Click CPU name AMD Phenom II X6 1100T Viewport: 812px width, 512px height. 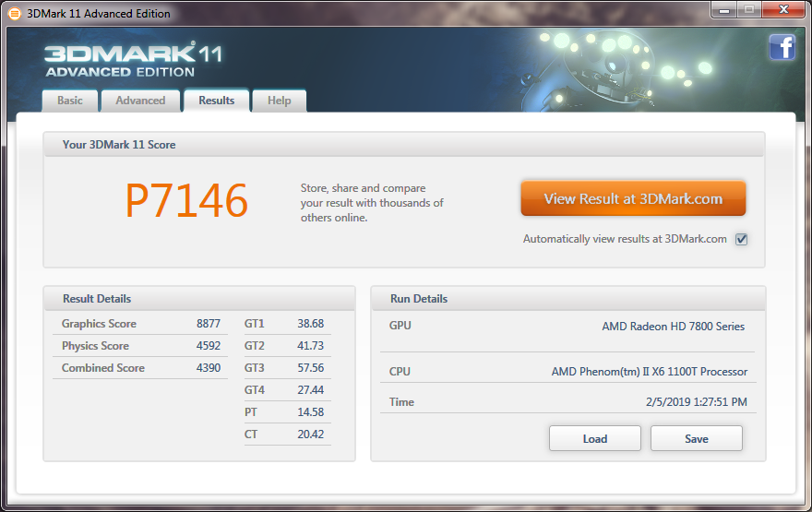(x=650, y=372)
